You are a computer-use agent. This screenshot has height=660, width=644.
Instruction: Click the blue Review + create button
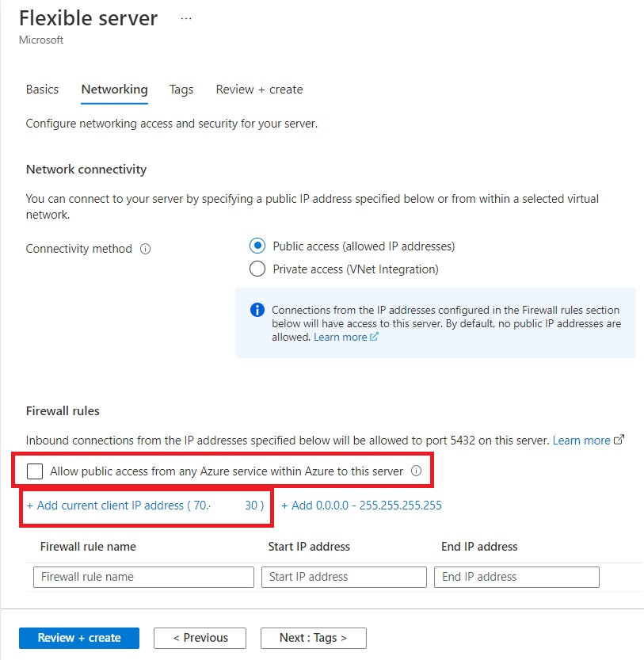[79, 638]
